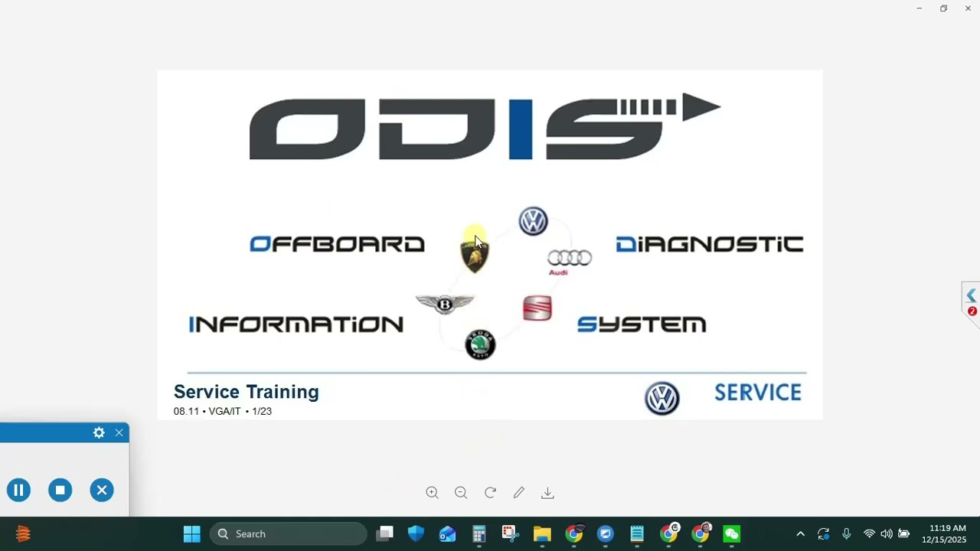
Task: Rotate the image clockwise
Action: click(490, 493)
